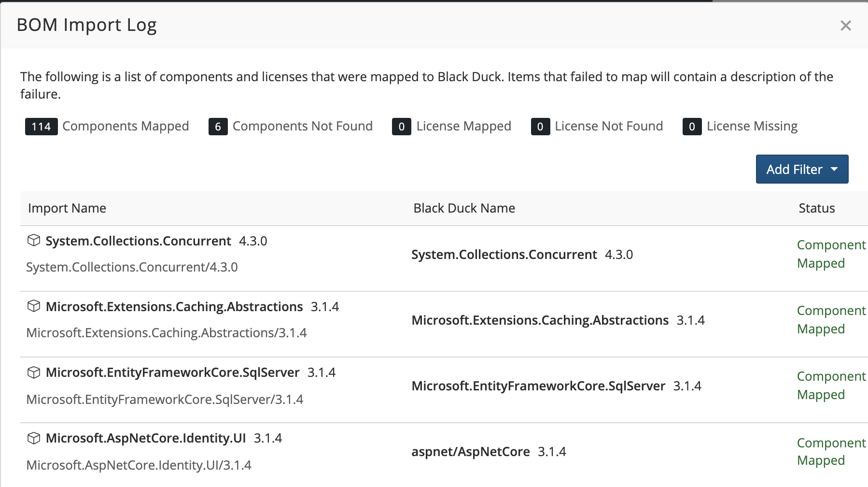Expand the System.Collections.Concurrent row details
868x487 pixels.
[x=138, y=241]
